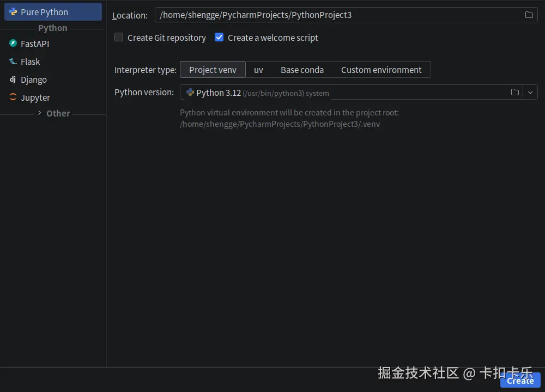
Task: Choose the FastAPI project type
Action: pos(53,44)
